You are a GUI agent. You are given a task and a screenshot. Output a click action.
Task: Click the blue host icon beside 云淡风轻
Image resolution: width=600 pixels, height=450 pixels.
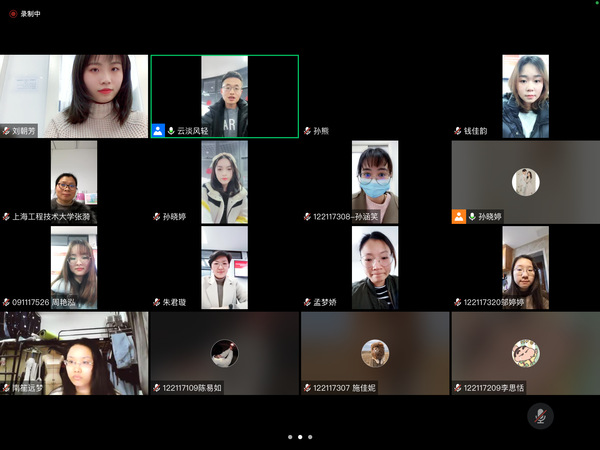tap(158, 131)
